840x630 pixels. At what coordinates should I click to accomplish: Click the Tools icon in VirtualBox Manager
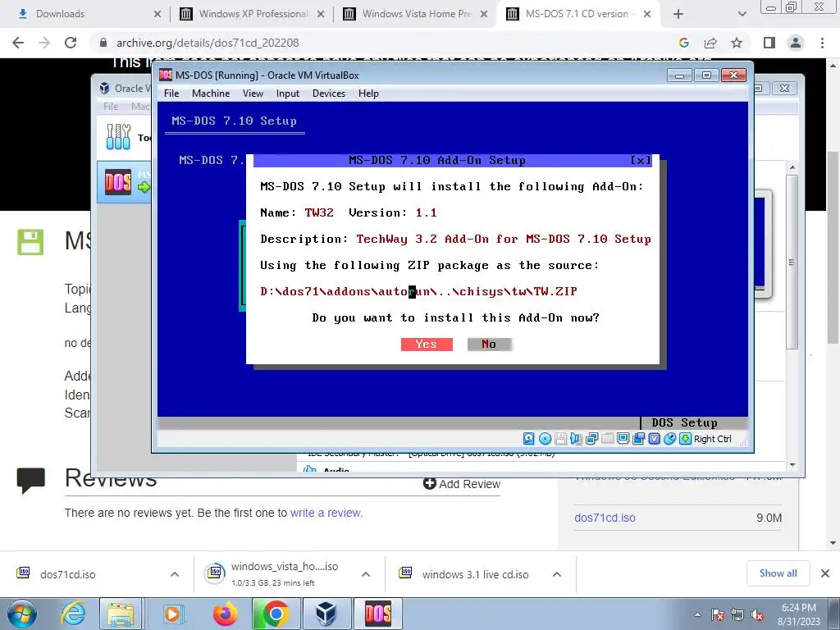click(118, 137)
